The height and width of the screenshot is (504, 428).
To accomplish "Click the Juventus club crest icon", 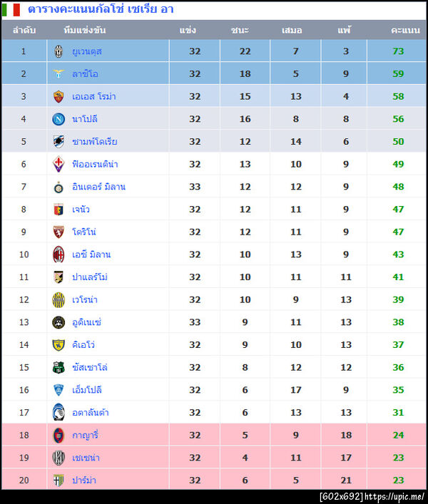I will point(58,51).
